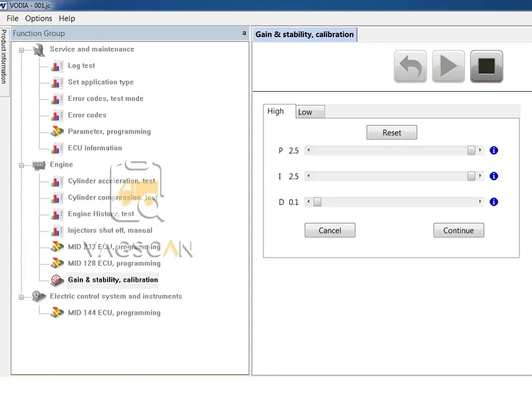Select Injectors shut off, manual item
Screen dimensions: 532x399
pyautogui.click(x=110, y=230)
